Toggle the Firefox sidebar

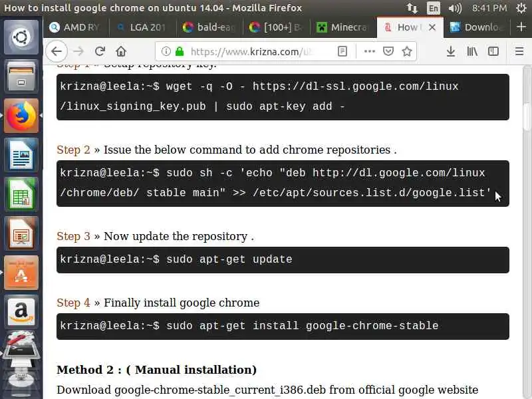click(x=493, y=52)
